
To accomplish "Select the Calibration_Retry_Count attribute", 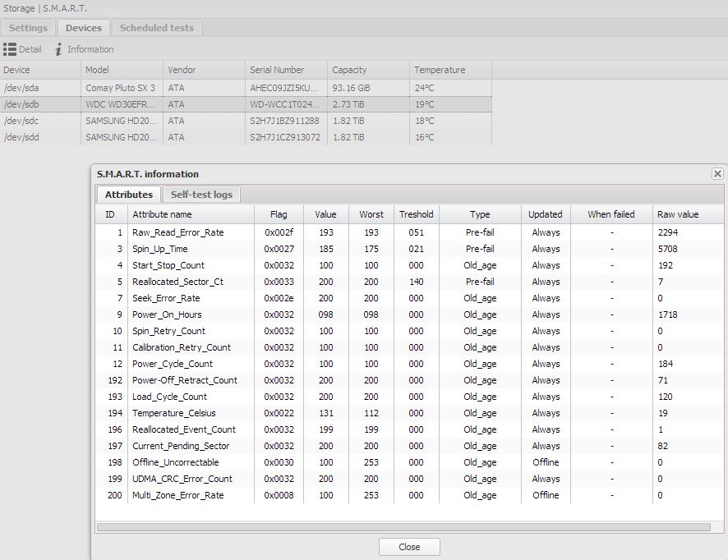I will coord(409,347).
